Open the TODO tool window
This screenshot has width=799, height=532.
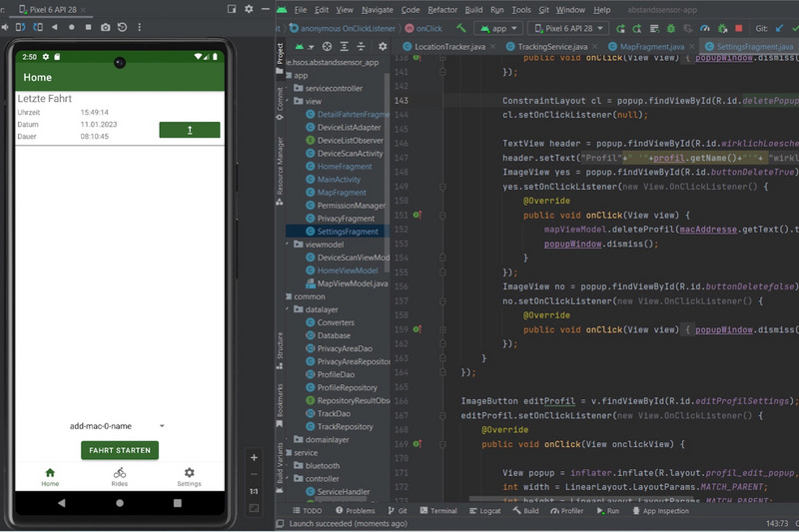point(308,511)
